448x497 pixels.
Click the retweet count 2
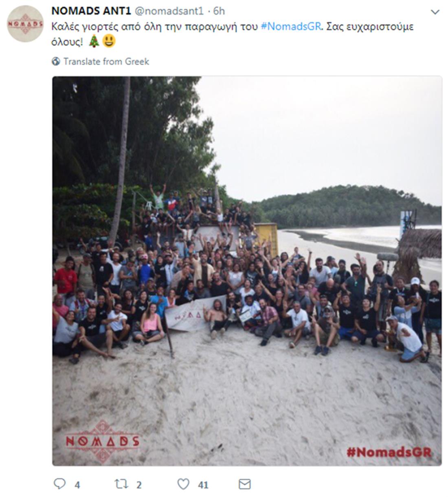[139, 485]
